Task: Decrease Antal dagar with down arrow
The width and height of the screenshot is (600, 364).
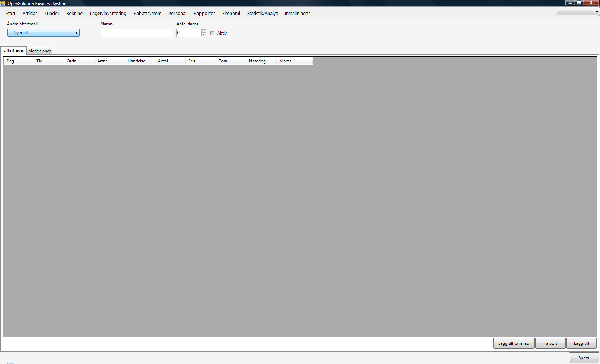Action: point(204,35)
